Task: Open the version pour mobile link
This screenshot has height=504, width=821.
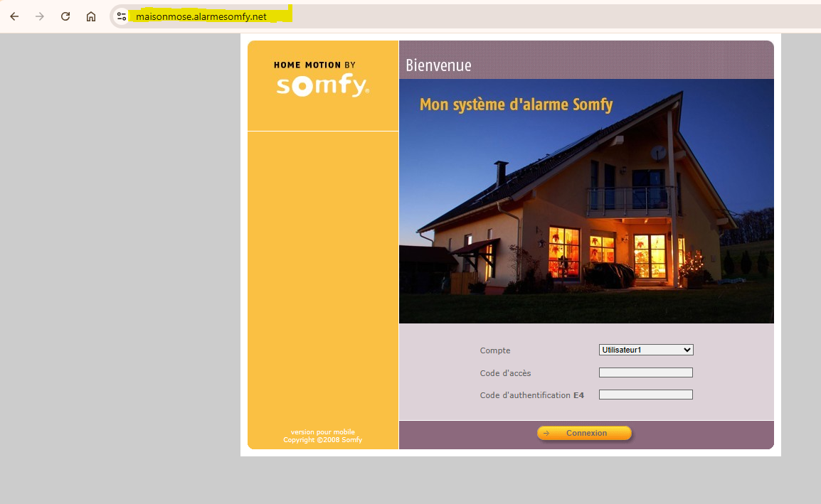Action: click(322, 432)
